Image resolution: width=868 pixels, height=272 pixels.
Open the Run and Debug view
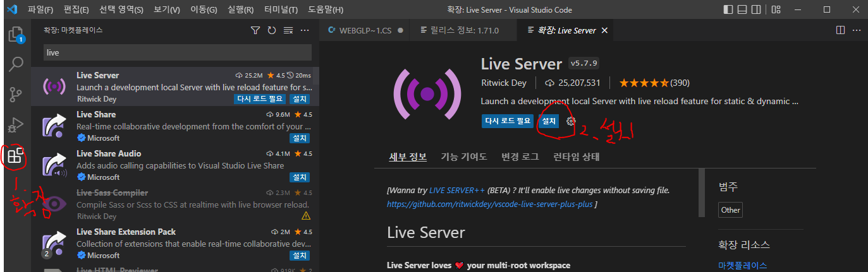coord(16,125)
